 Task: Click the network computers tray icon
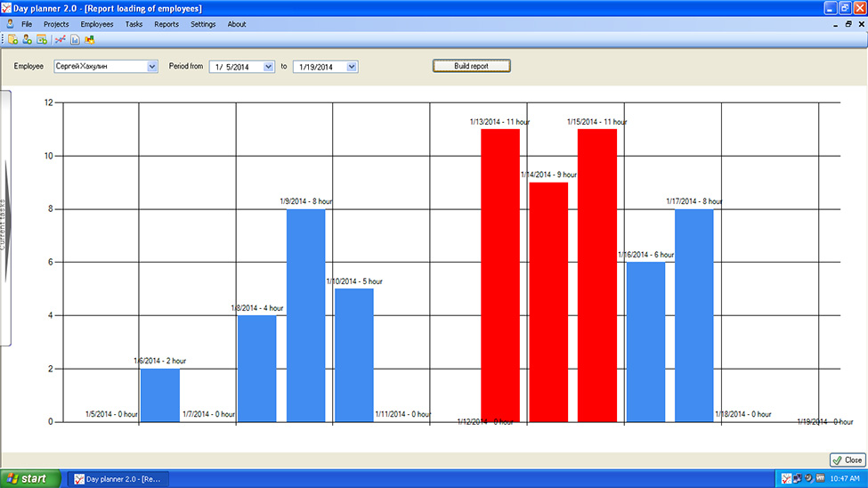797,478
